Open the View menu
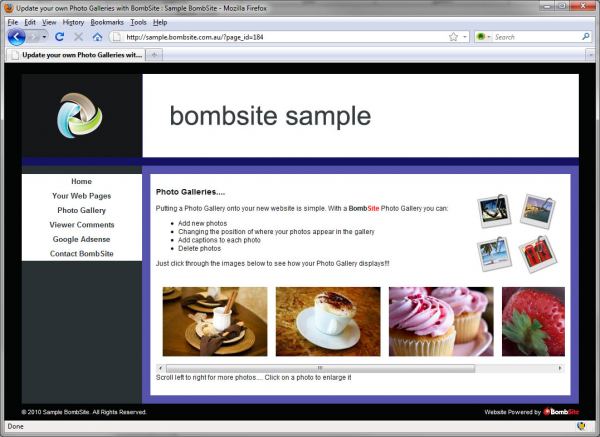The image size is (600, 437). tap(49, 22)
